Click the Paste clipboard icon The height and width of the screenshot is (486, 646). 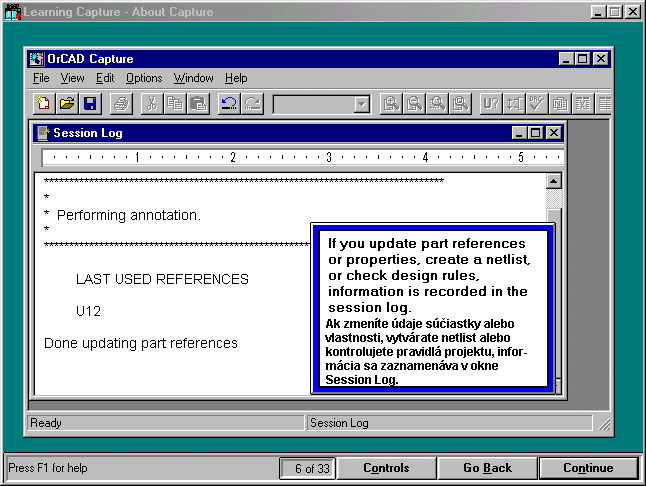click(198, 103)
